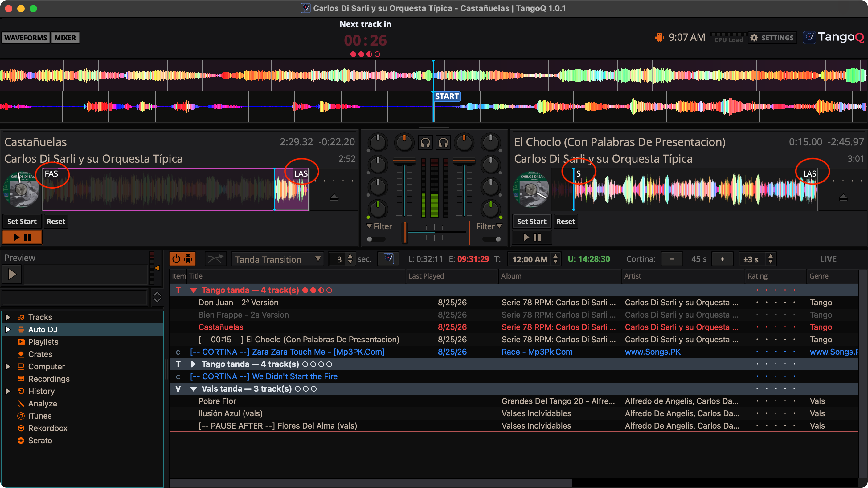
Task: Adjust the left channel volume fader
Action: pos(404,187)
